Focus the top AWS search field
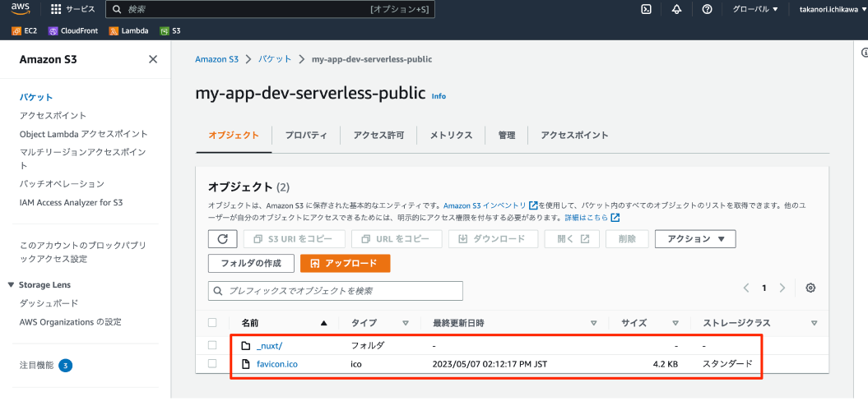868x415 pixels. coord(270,9)
